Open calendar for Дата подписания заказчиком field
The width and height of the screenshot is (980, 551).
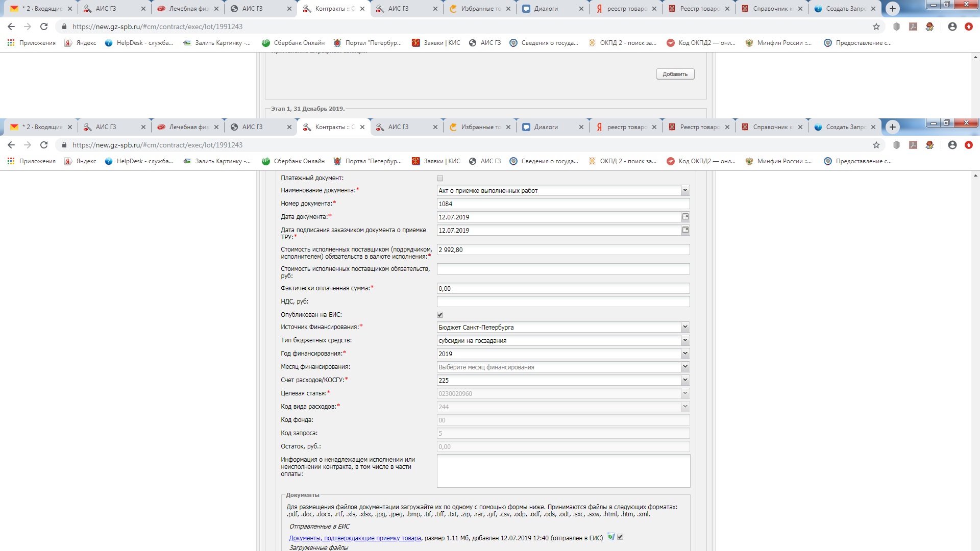pos(685,230)
